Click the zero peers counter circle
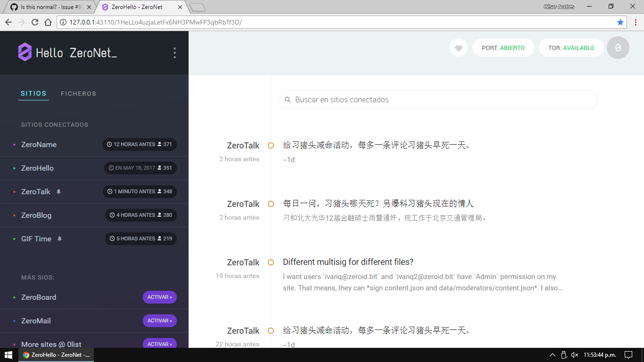 click(x=618, y=48)
